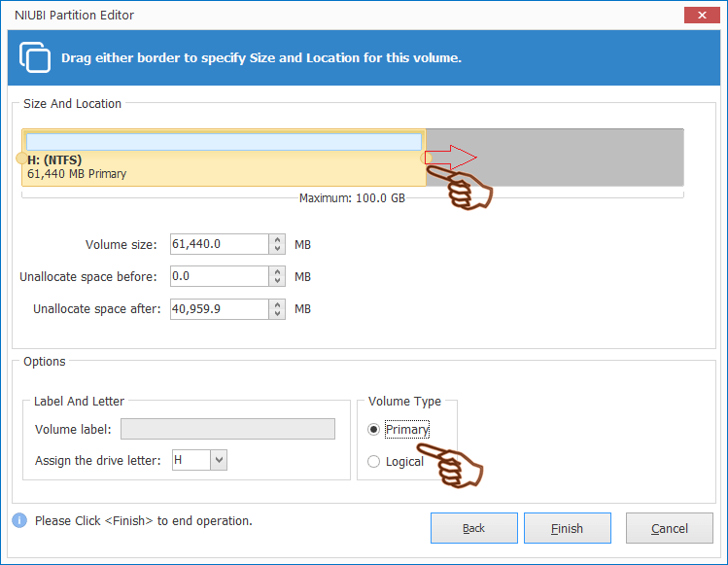
Task: Click the Cancel button
Action: (670, 528)
